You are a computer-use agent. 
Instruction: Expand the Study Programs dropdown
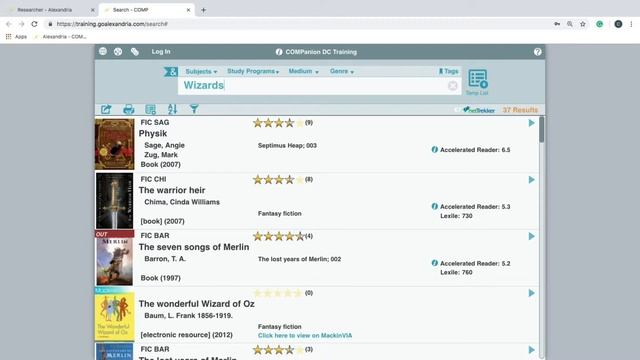[x=253, y=71]
